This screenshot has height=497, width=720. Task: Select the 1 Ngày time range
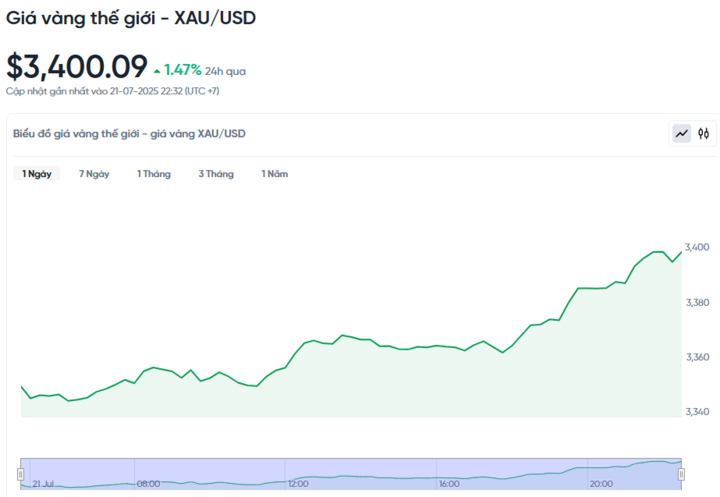pyautogui.click(x=37, y=174)
